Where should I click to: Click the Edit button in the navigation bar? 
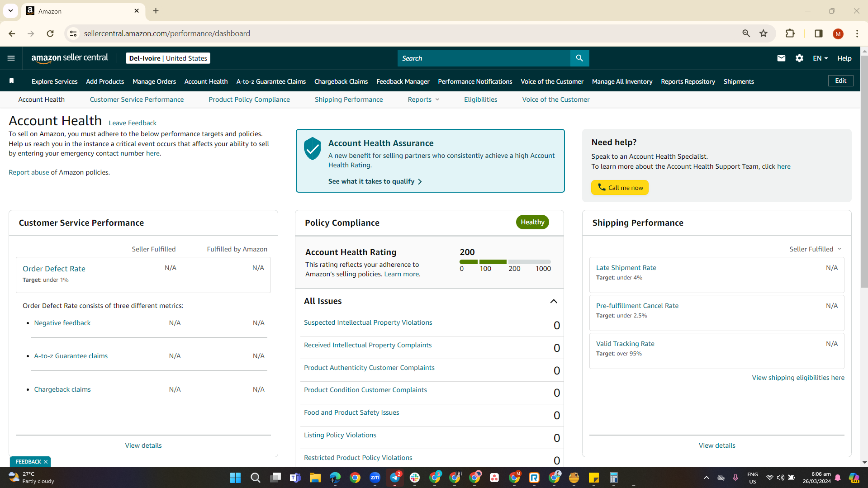[x=840, y=81]
